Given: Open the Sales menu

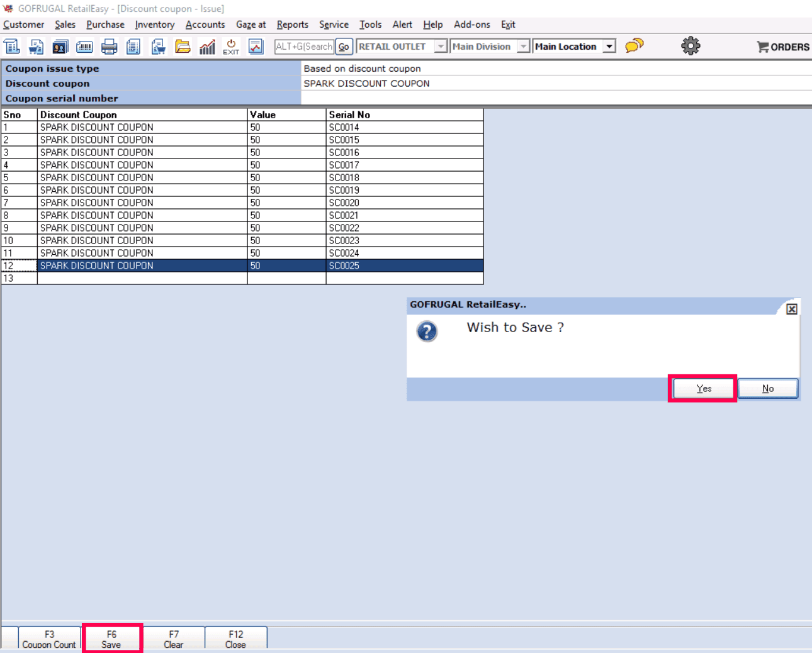Looking at the screenshot, I should 65,25.
